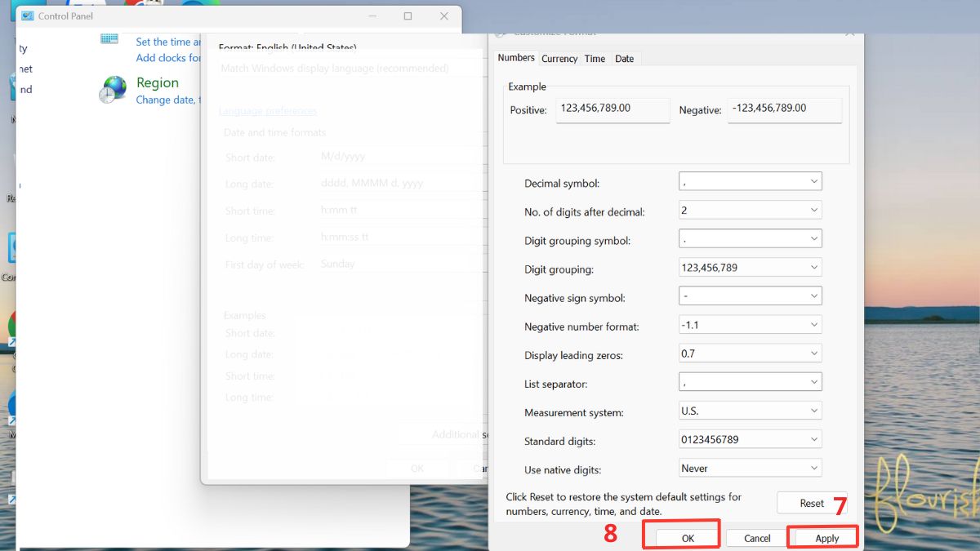This screenshot has width=980, height=551.
Task: Select the Date tab
Action: tap(625, 58)
